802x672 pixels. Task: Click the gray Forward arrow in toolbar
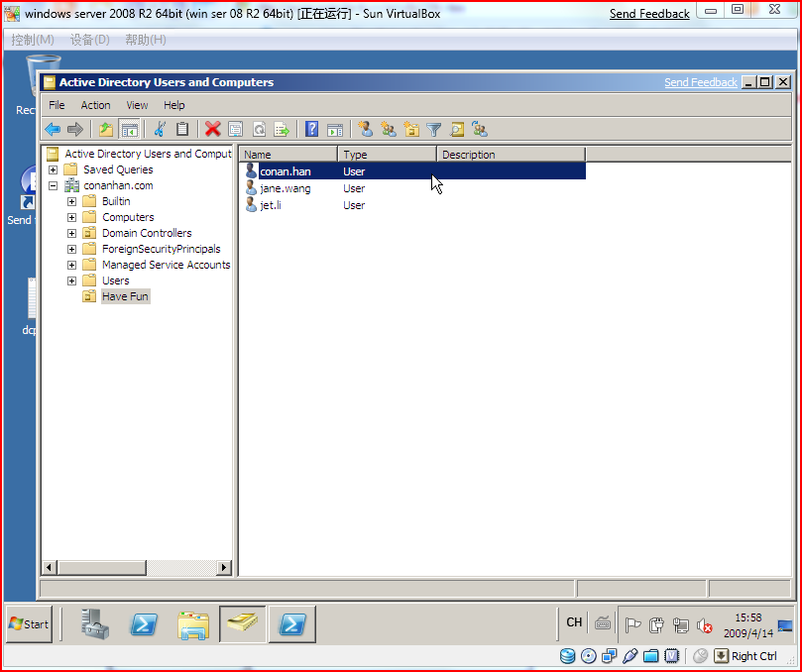pyautogui.click(x=75, y=130)
